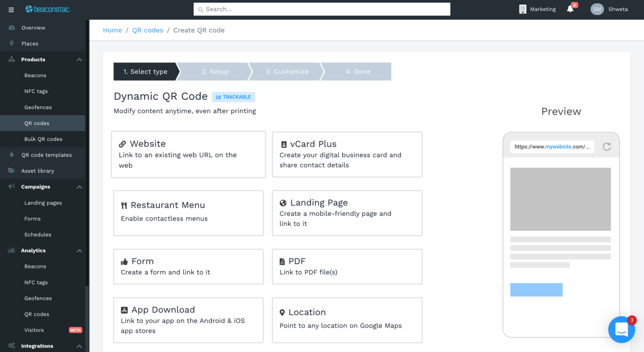The image size is (644, 352).
Task: Collapse the Products section chevron
Action: click(79, 60)
